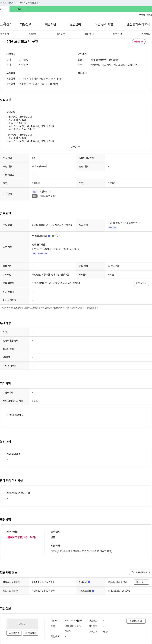The width and height of the screenshot is (152, 644).
Task: Click the job title 방문 요양보호사 구인
Action: point(22,41)
